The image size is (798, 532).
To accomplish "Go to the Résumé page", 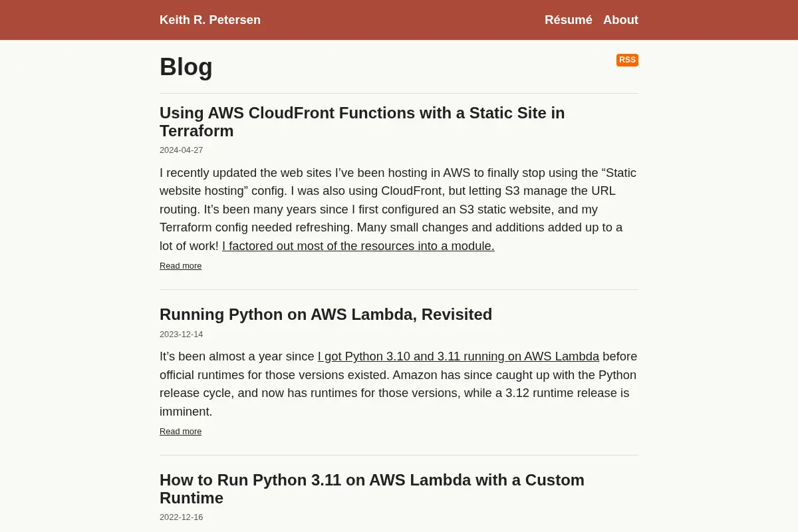I will click(568, 20).
